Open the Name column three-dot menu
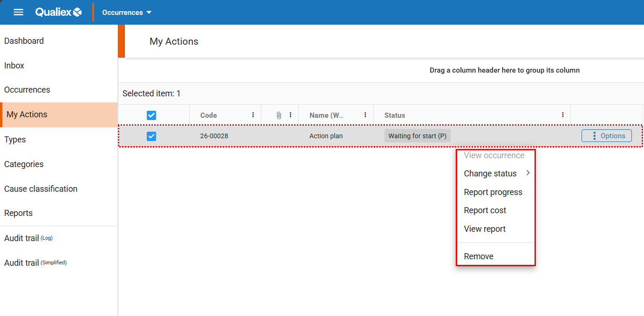The width and height of the screenshot is (644, 316). click(365, 115)
